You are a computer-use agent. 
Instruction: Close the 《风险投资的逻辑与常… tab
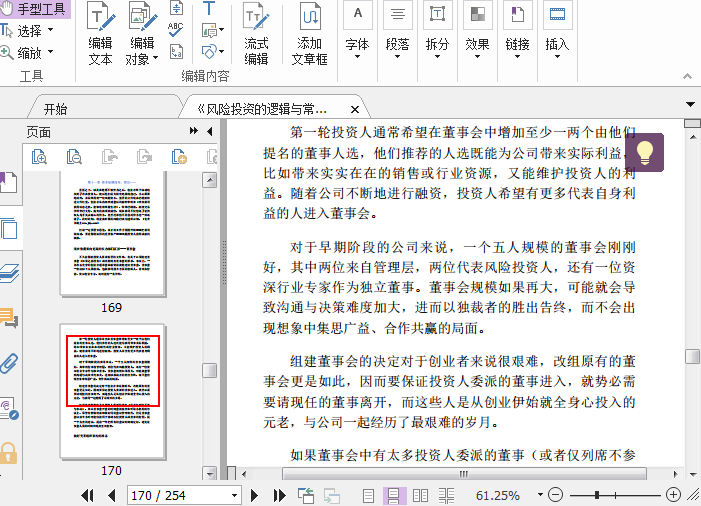355,109
